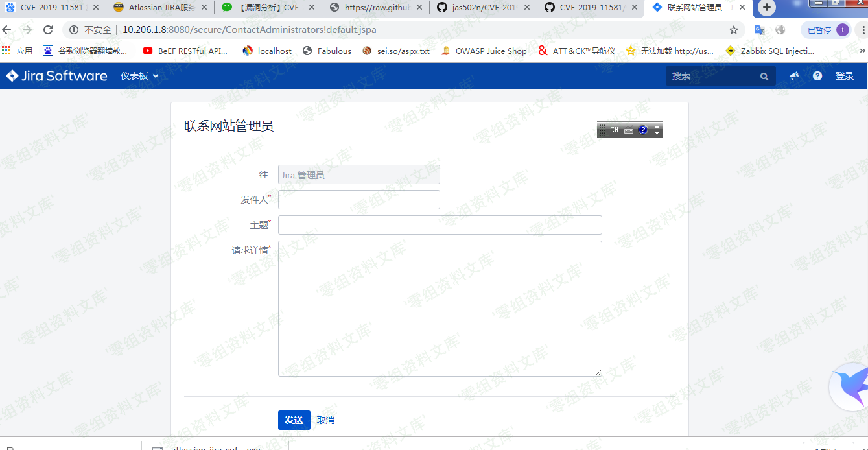The width and height of the screenshot is (868, 450).
Task: Click the Google Translate icon in address bar
Action: [x=759, y=30]
